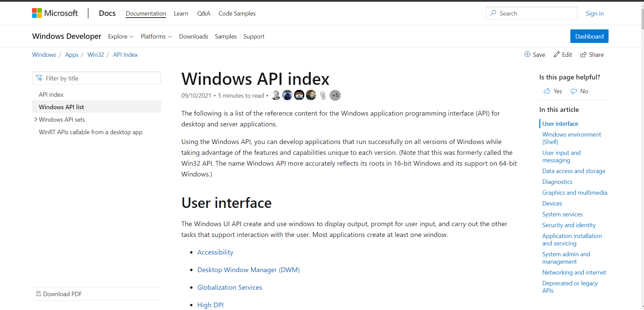Open Code Samples
Screen dimensions: 644x310
(237, 14)
